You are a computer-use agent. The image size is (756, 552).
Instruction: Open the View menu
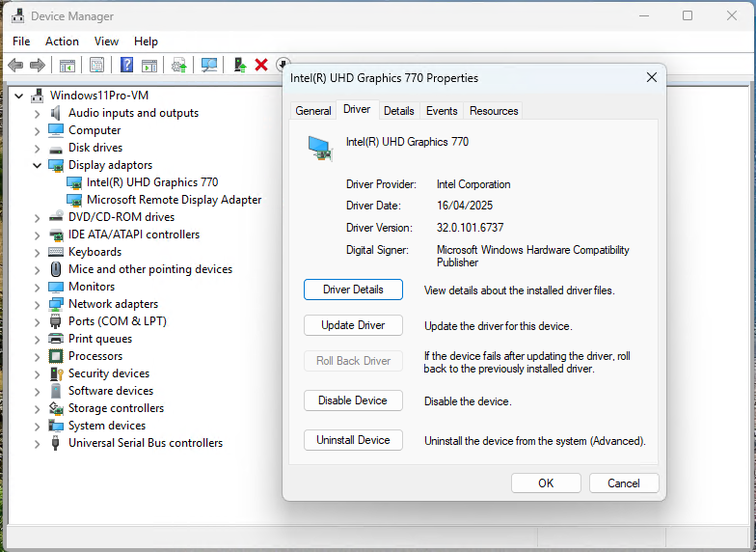106,41
